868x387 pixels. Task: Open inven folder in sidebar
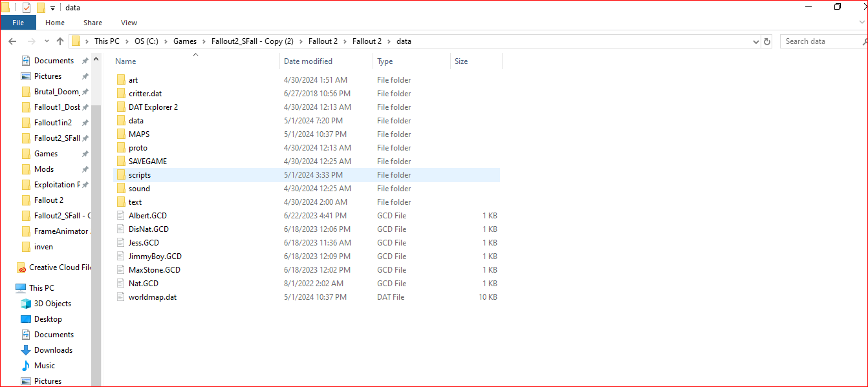(x=44, y=247)
